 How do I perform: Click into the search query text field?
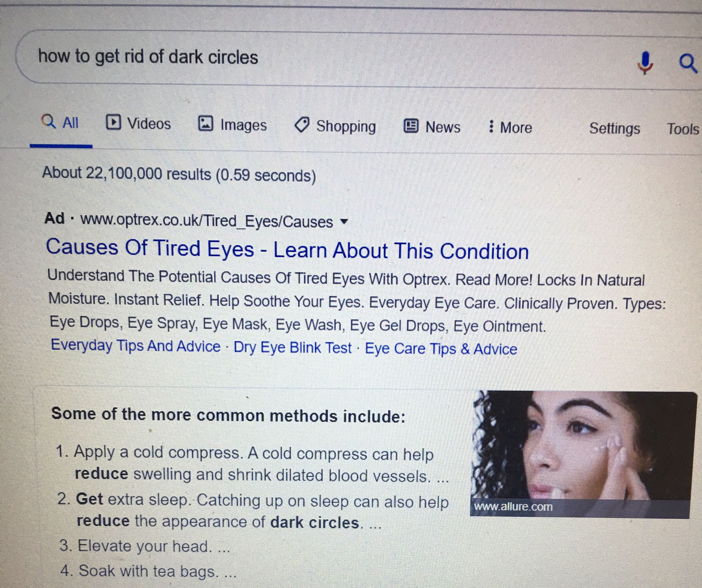pos(316,58)
